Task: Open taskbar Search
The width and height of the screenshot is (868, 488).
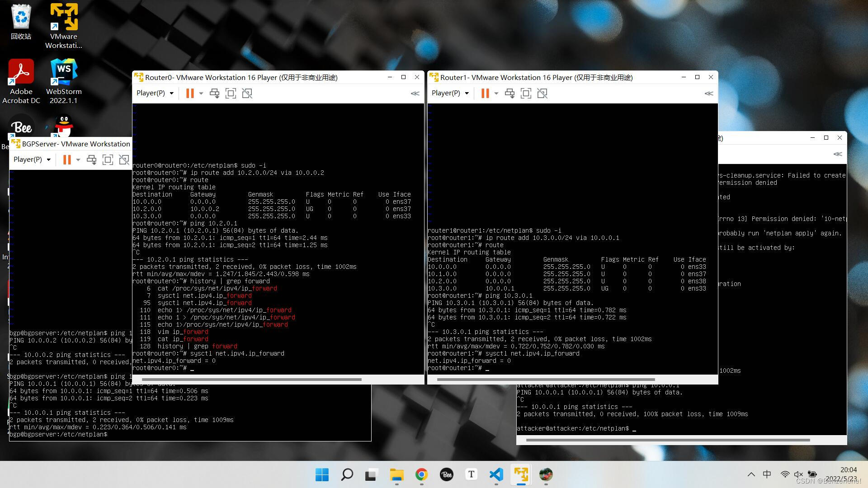Action: (347, 474)
